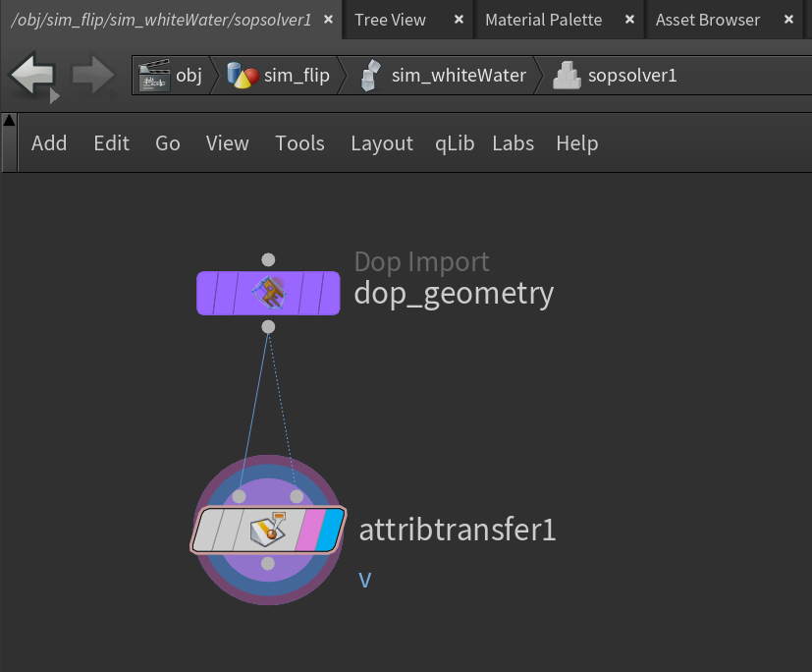
Task: Toggle the pink template flag on attribtransfer1
Action: (309, 530)
